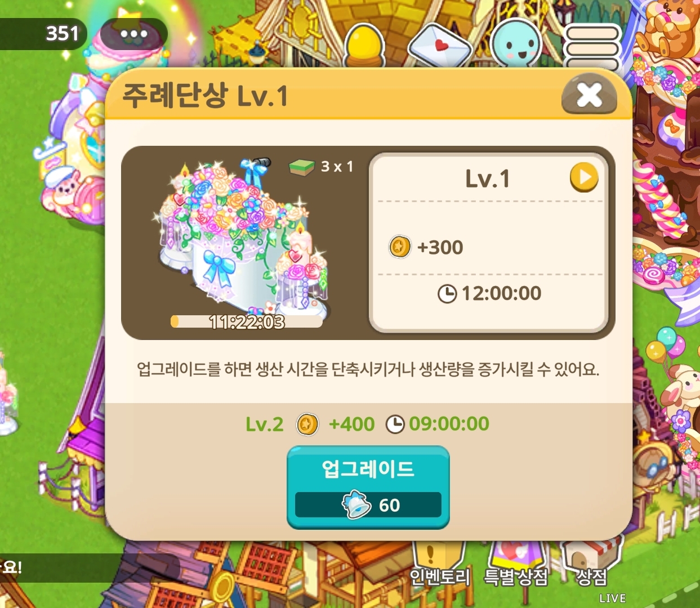This screenshot has width=700, height=608.
Task: Click the bell icon on the upgrade cost
Action: (357, 504)
